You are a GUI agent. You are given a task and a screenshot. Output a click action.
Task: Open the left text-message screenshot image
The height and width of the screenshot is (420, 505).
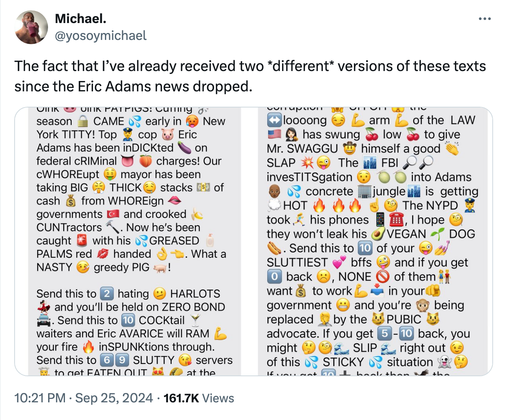click(x=135, y=241)
